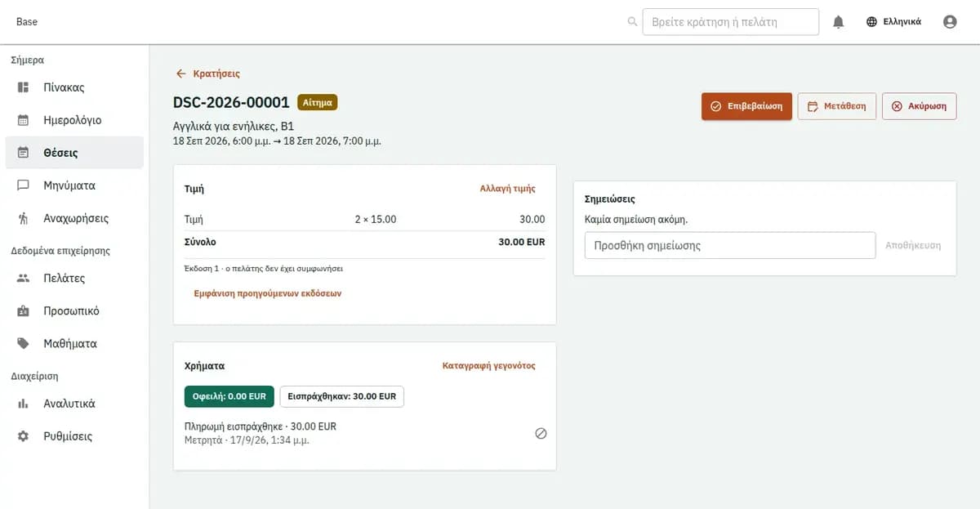The width and height of the screenshot is (980, 509).
Task: Click the search field for bookings or customers
Action: point(731,22)
